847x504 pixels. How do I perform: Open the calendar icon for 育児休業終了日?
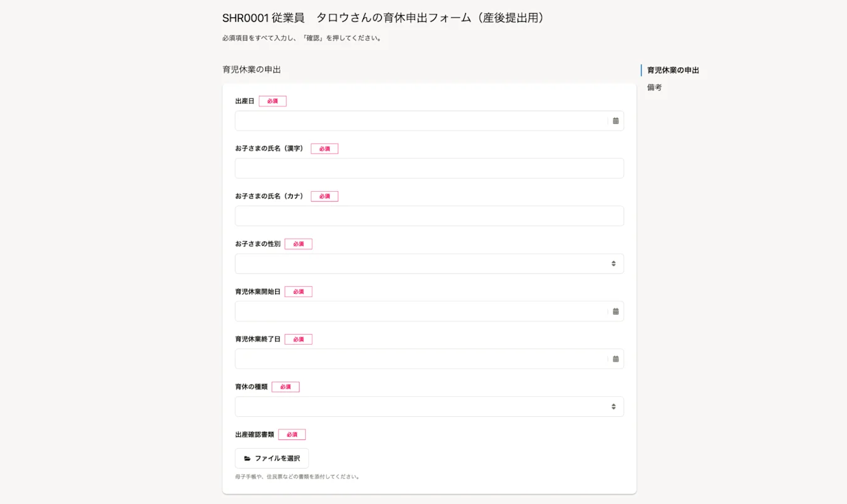(x=615, y=359)
